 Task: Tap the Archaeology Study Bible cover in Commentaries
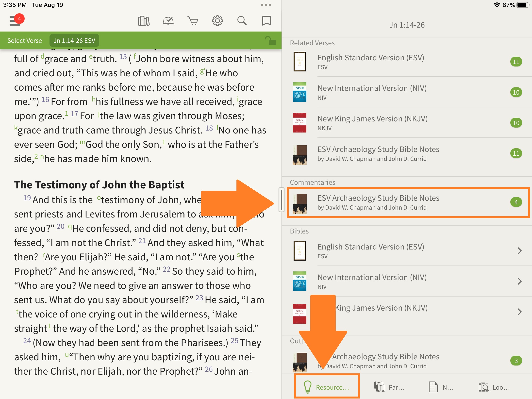(x=299, y=204)
